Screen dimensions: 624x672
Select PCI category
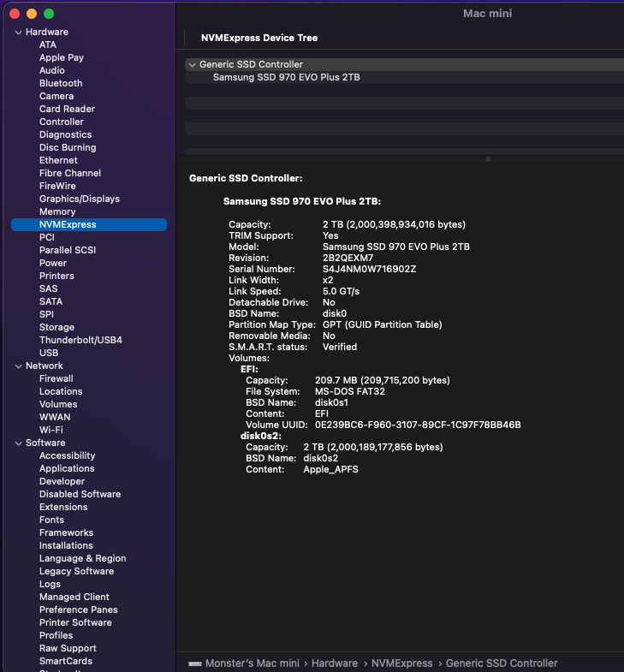coord(47,237)
